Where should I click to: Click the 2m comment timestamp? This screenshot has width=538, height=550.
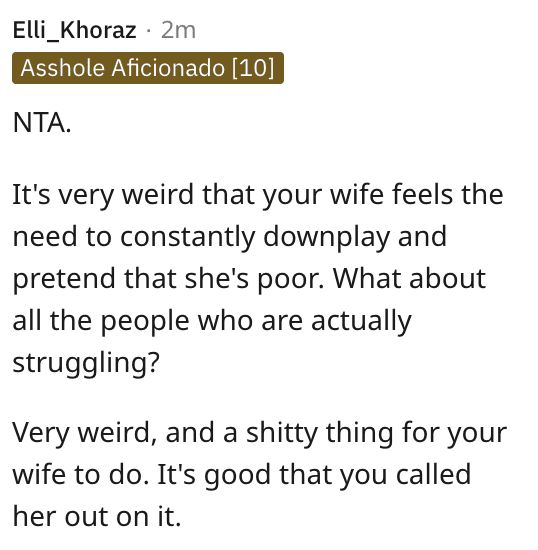[x=178, y=31]
